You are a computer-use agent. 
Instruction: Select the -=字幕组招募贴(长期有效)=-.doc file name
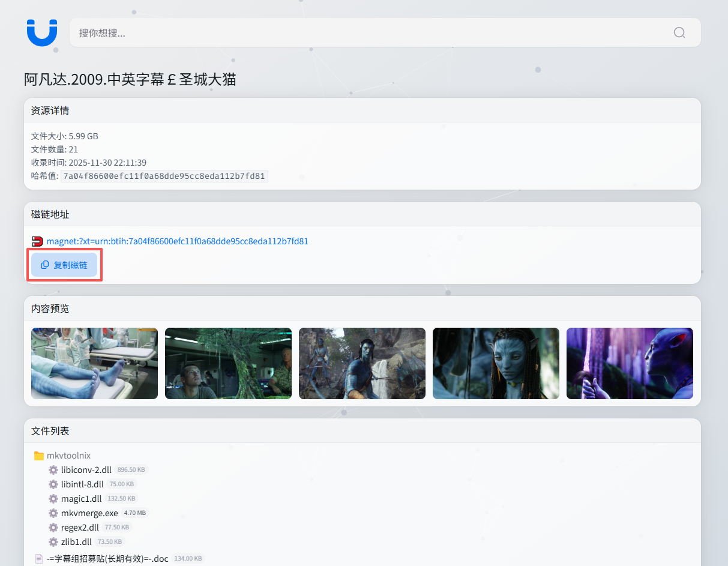(x=107, y=559)
